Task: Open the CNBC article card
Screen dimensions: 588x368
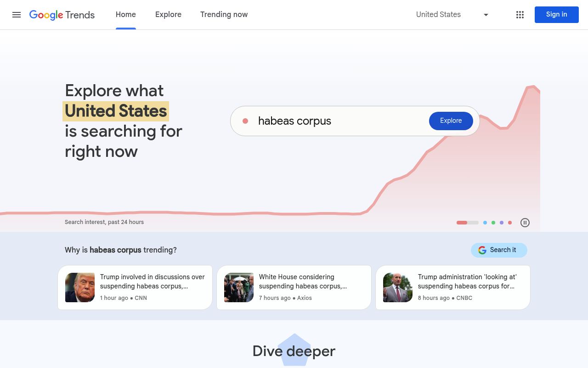Action: [x=453, y=287]
